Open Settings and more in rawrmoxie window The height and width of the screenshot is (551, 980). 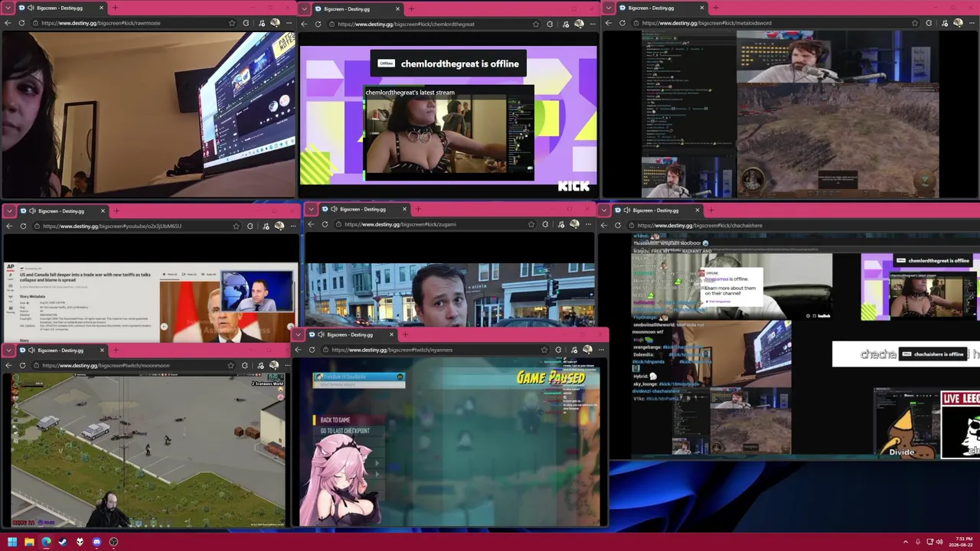289,23
